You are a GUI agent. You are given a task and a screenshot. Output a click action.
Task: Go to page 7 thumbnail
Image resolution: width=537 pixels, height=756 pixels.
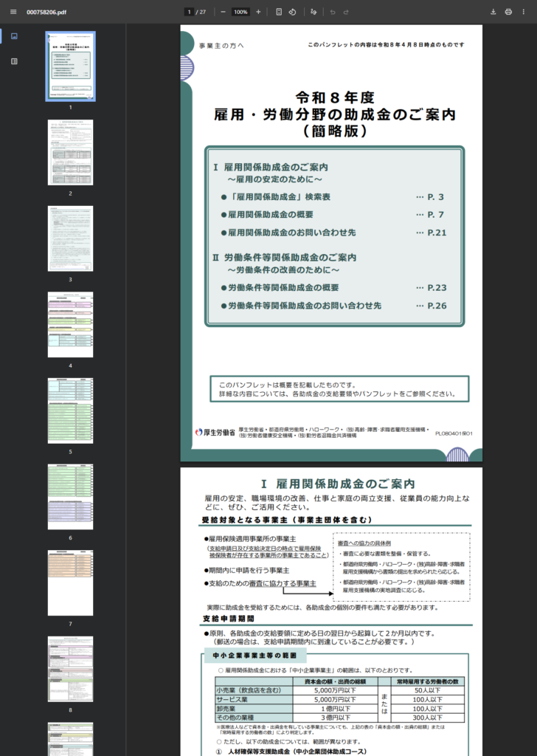tap(70, 583)
